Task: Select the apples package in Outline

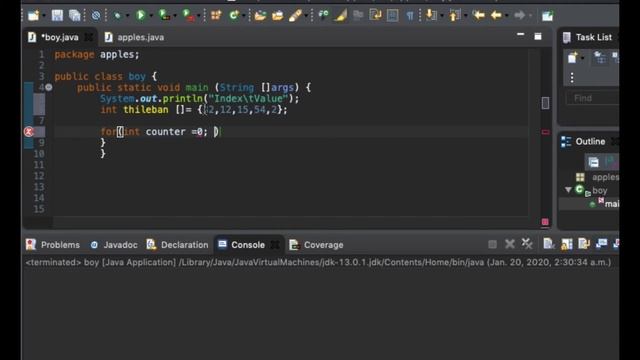Action: tap(605, 177)
